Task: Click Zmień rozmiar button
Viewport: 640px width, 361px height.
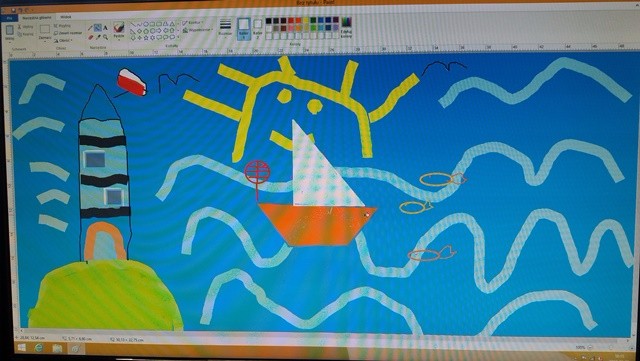Action: pyautogui.click(x=67, y=33)
